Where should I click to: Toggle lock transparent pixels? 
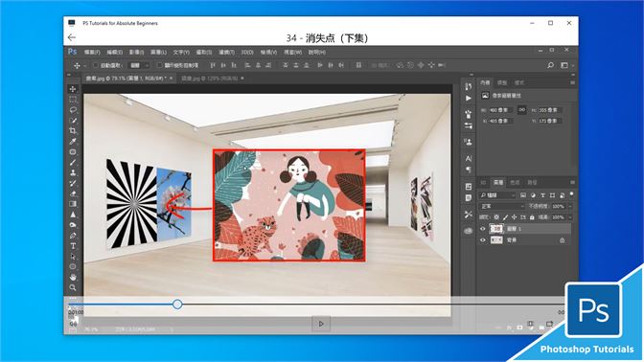(496, 217)
